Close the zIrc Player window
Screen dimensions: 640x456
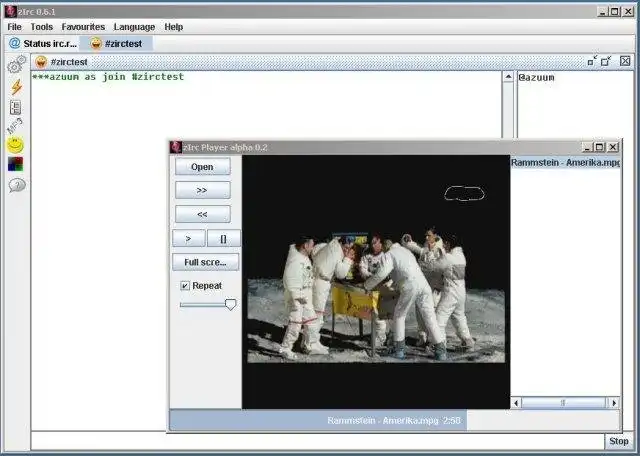point(613,147)
